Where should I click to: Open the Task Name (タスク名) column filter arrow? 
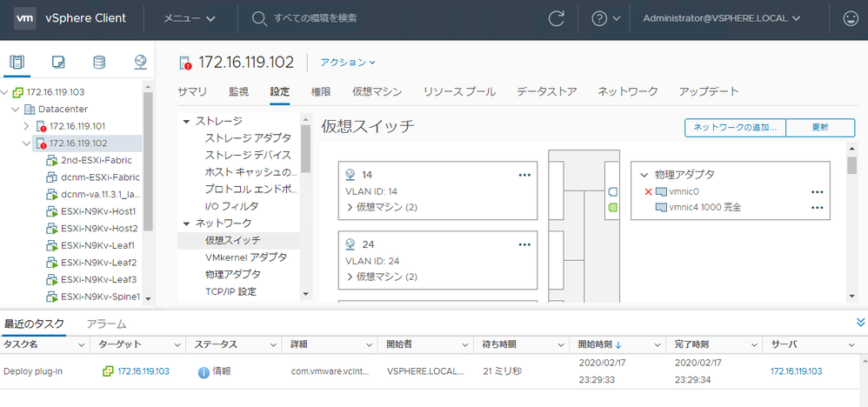coord(82,345)
